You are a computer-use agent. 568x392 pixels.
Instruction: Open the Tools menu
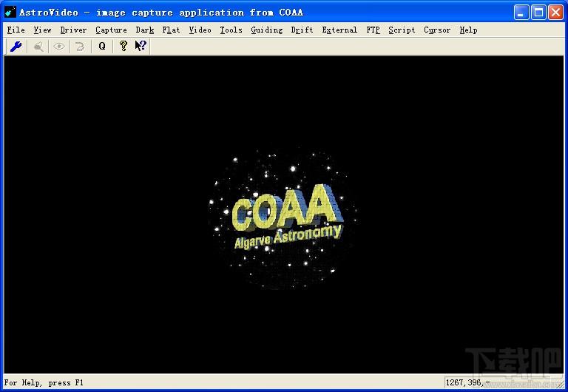(x=231, y=30)
